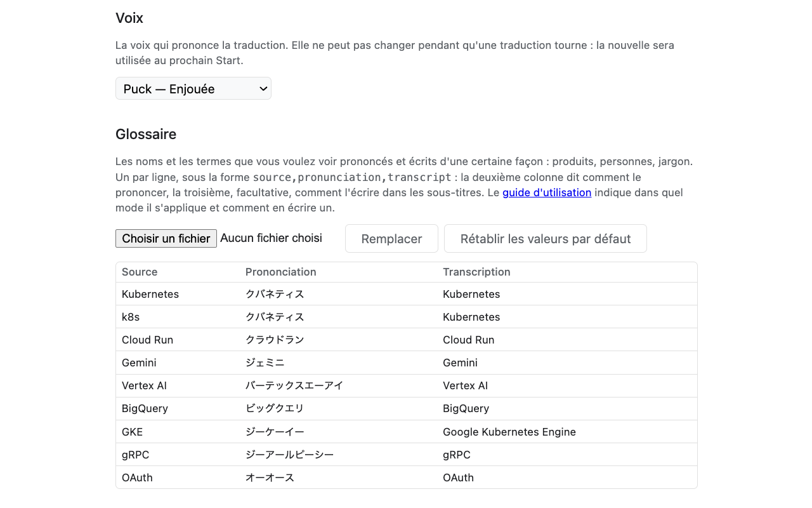Screen dimensions: 812x508
Task: Click Google Kubernetes Engine transcription cell
Action: pos(509,432)
